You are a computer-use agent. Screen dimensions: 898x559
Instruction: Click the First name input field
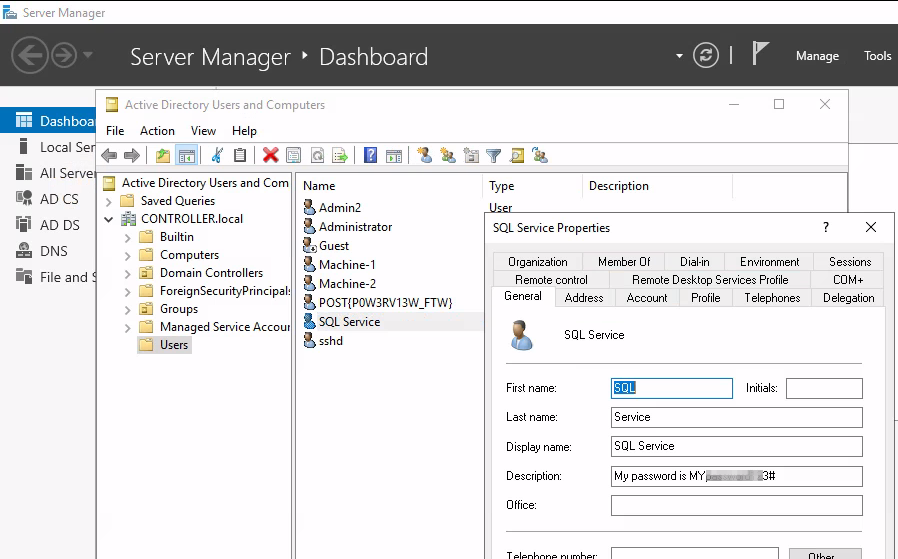[x=671, y=388]
